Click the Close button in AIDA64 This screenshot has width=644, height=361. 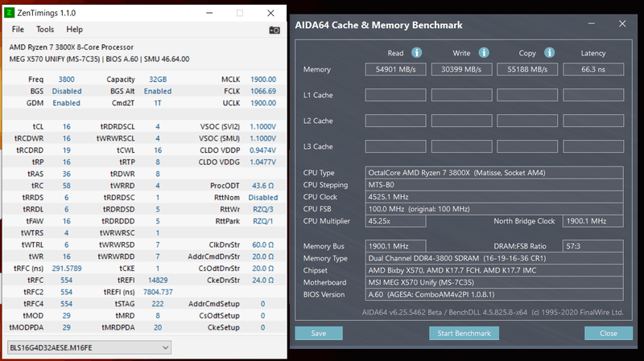(x=609, y=333)
